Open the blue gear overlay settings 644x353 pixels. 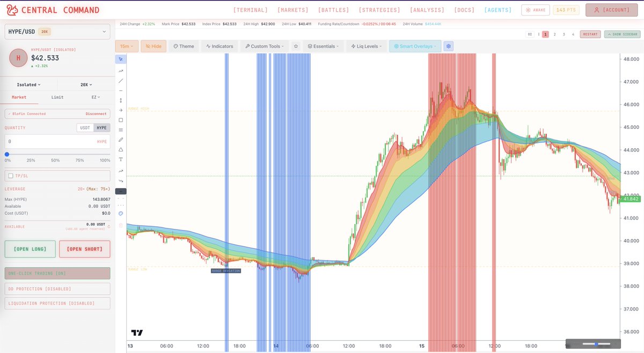449,46
